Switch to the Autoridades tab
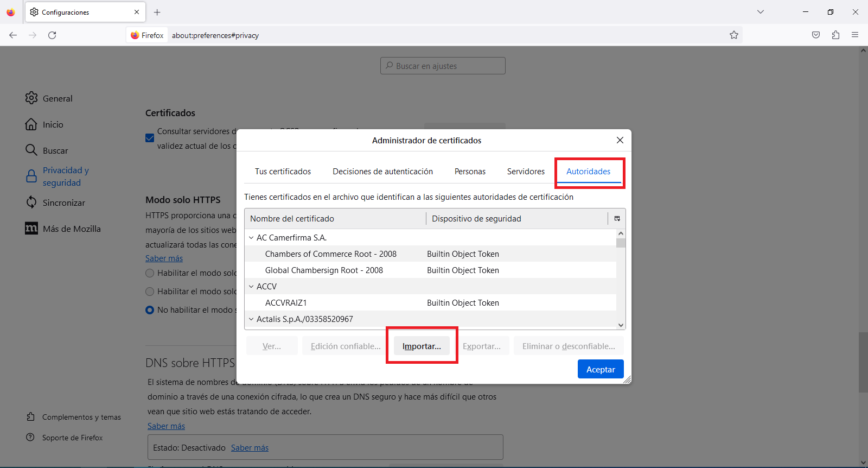Viewport: 868px width, 468px height. (589, 172)
